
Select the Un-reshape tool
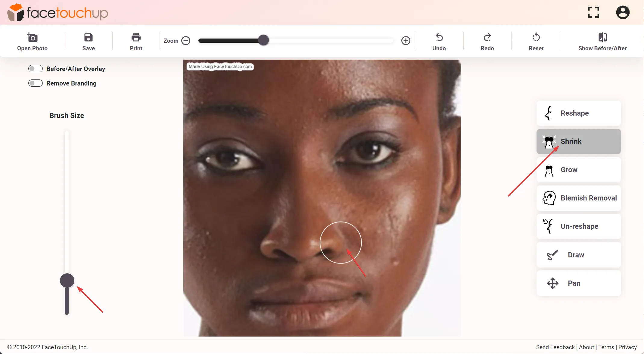579,226
